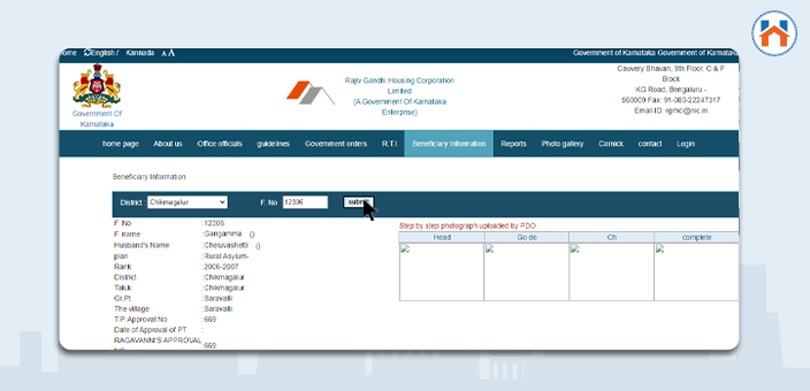
Task: Click the F. No input field
Action: tap(305, 202)
